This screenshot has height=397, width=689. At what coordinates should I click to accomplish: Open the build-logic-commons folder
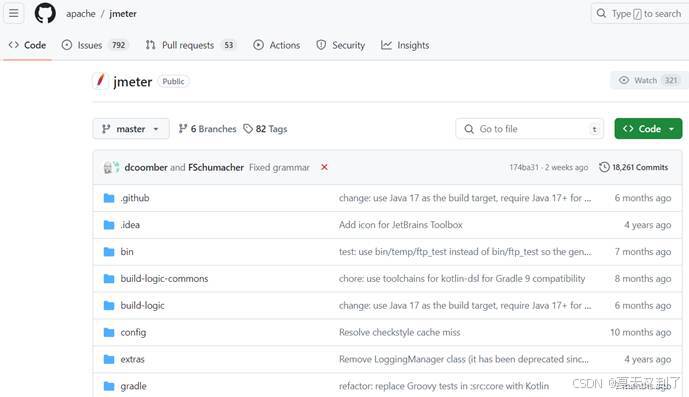pyautogui.click(x=164, y=279)
